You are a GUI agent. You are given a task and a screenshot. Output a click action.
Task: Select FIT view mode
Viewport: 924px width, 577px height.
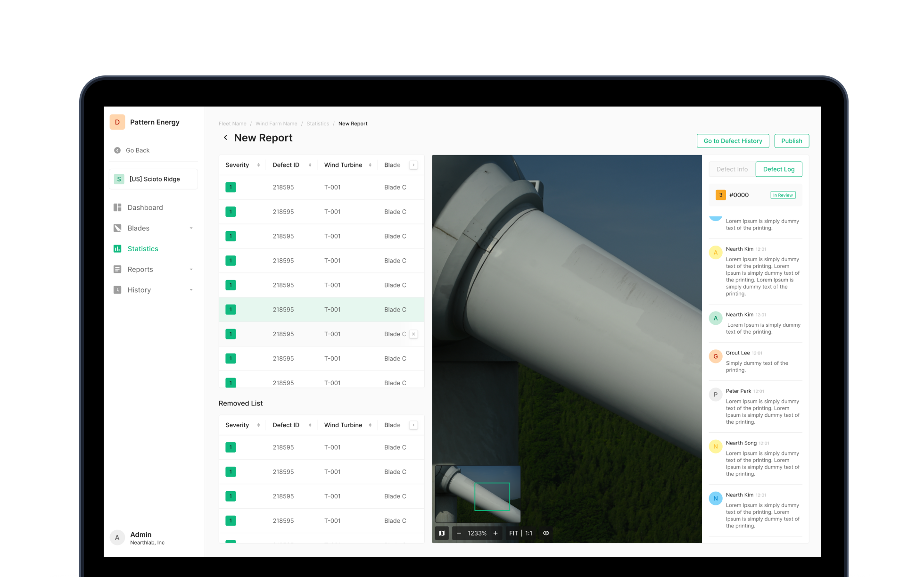(513, 533)
